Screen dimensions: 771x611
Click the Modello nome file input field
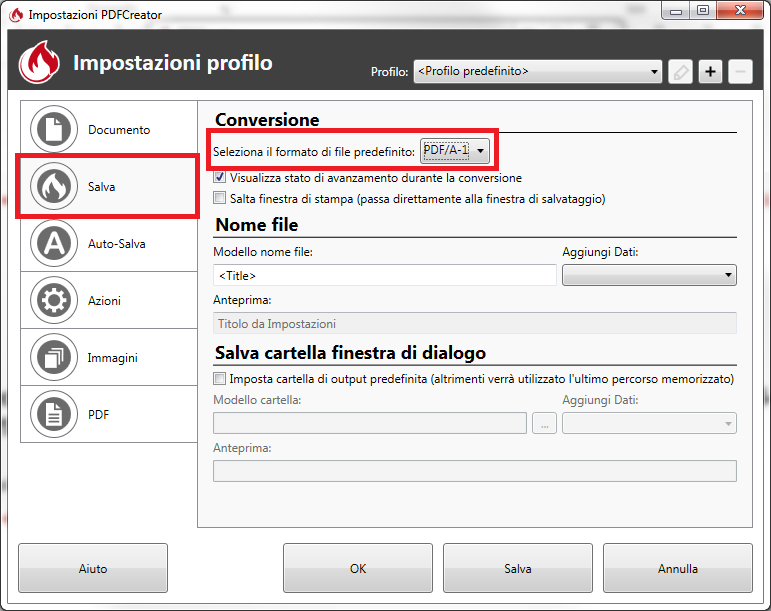pyautogui.click(x=385, y=275)
